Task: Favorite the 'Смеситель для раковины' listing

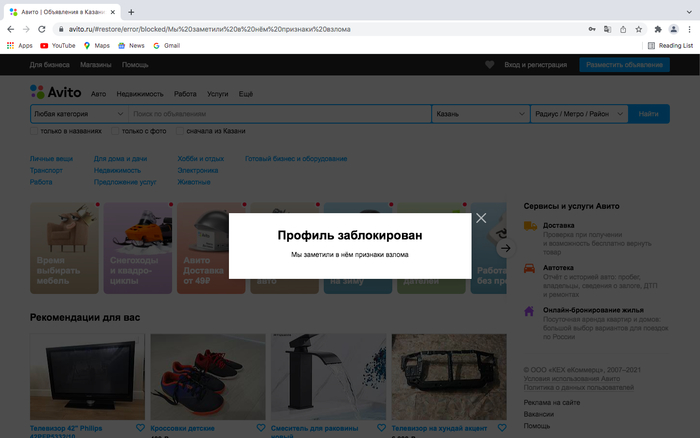Action: click(381, 428)
